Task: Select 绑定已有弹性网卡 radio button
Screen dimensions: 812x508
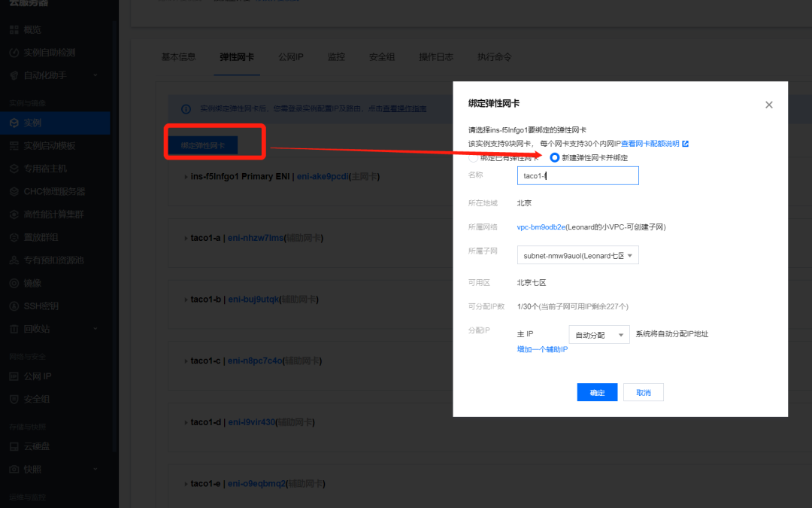Action: click(x=473, y=157)
